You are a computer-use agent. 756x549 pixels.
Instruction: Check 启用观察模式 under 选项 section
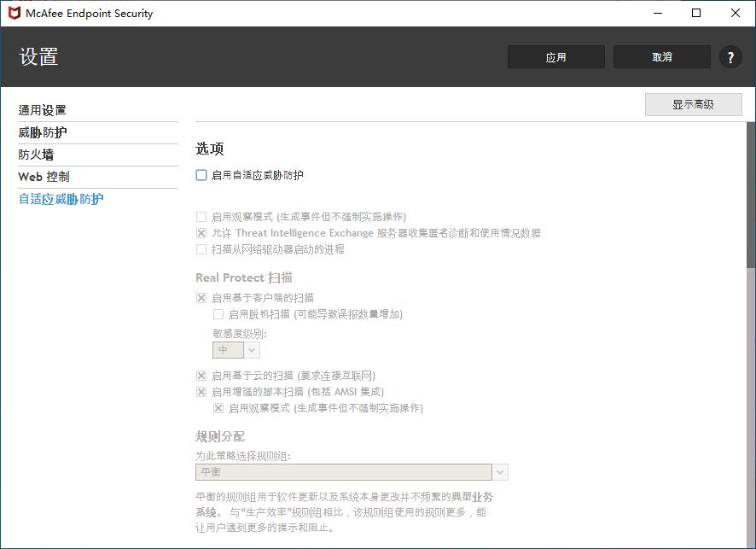(x=201, y=217)
